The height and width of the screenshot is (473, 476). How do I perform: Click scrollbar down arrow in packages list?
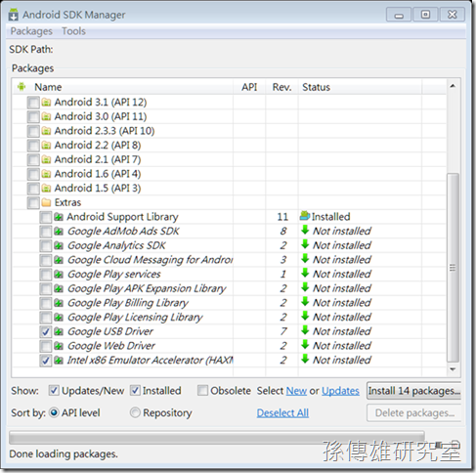coord(453,369)
